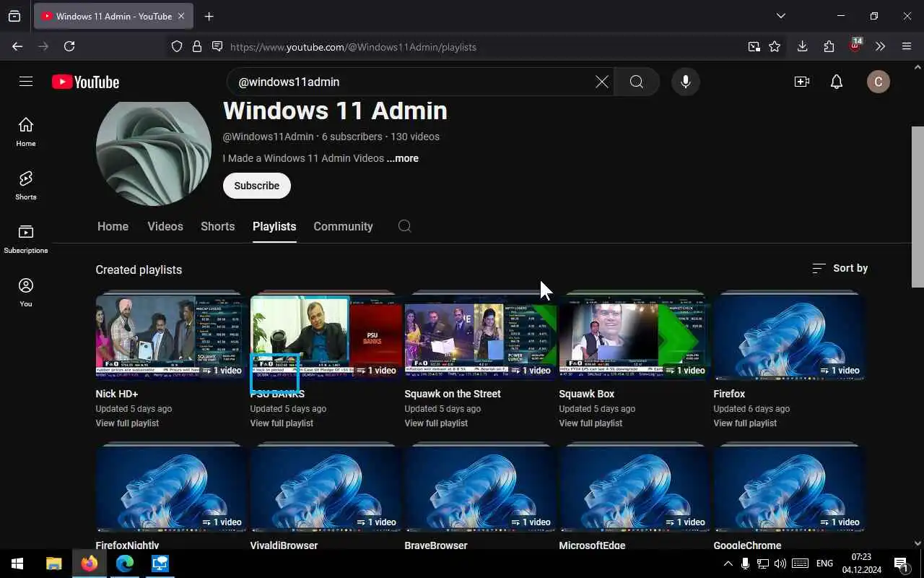The image size is (924, 578).
Task: Click the browser address bar URL
Action: click(x=354, y=47)
